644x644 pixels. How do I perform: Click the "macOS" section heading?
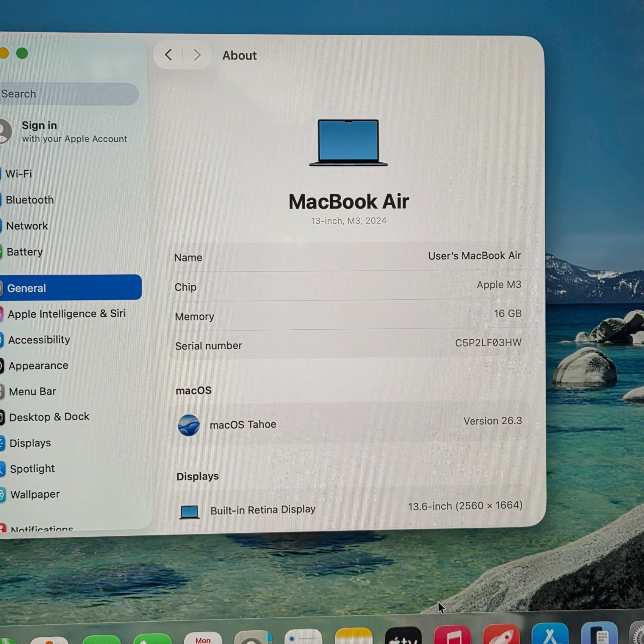click(x=194, y=390)
